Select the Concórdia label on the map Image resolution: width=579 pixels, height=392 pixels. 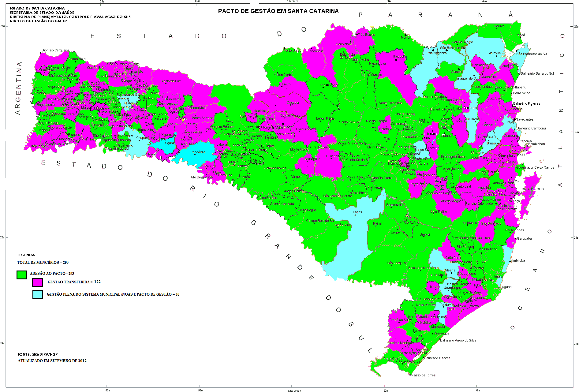tap(198, 152)
